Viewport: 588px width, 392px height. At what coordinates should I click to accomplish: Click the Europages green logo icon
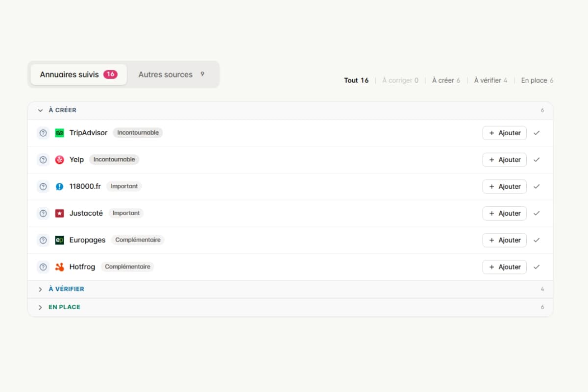pyautogui.click(x=59, y=240)
